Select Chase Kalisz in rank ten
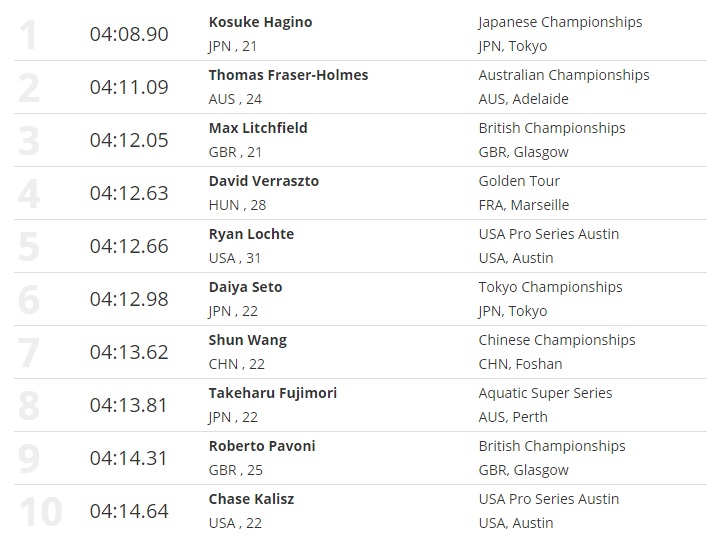Image resolution: width=707 pixels, height=537 pixels. 251,499
